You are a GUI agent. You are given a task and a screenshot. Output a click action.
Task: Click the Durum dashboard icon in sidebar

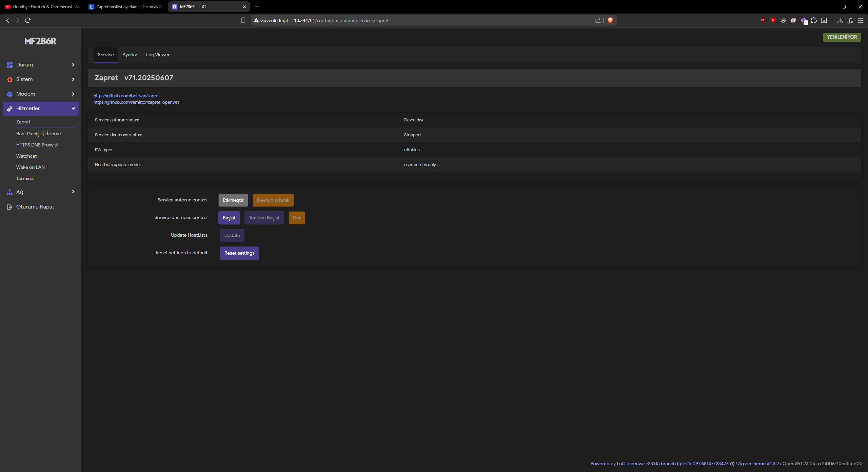point(9,65)
